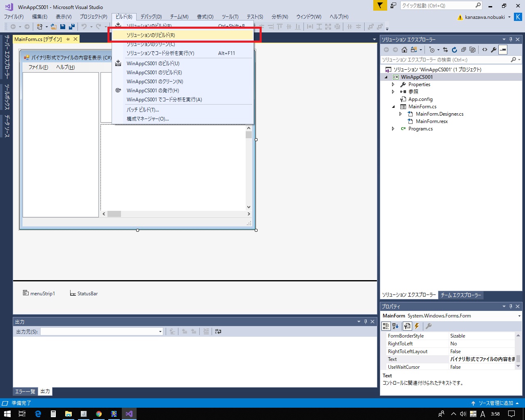Screen dimensions: 525x420
Task: Open the デバッグ(D) menu
Action: (151, 17)
